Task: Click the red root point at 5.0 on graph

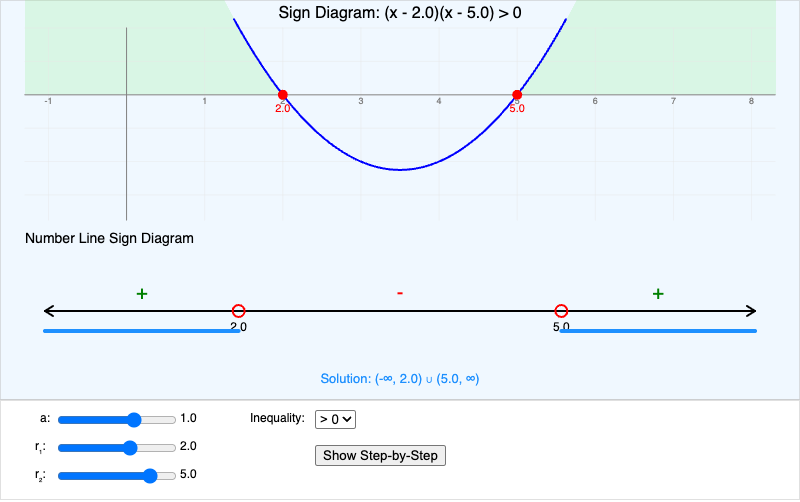Action: pos(517,94)
